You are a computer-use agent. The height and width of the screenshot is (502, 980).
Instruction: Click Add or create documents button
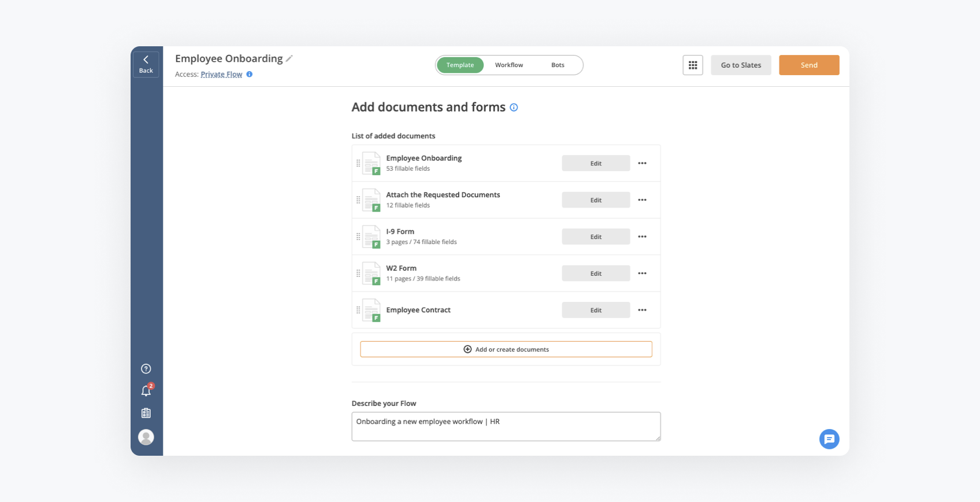pyautogui.click(x=506, y=349)
